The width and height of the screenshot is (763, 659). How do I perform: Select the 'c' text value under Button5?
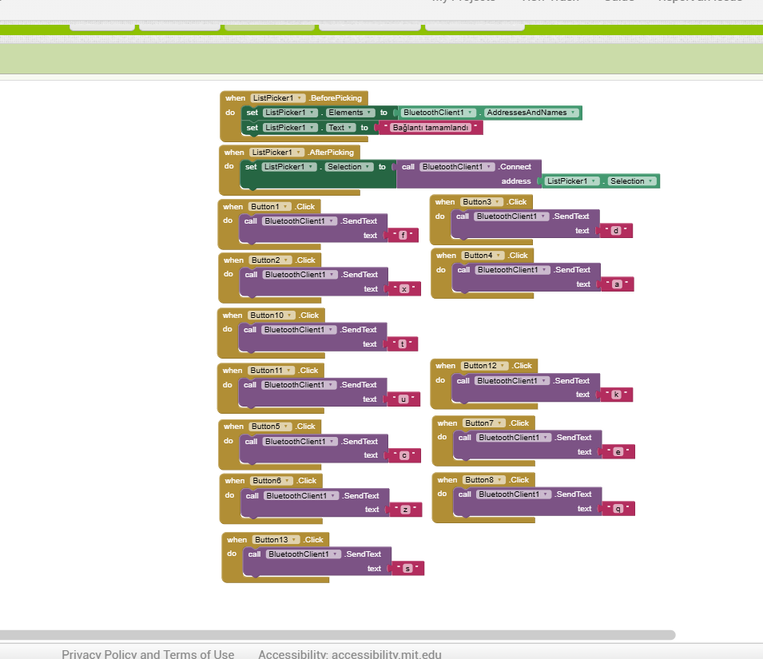[404, 456]
